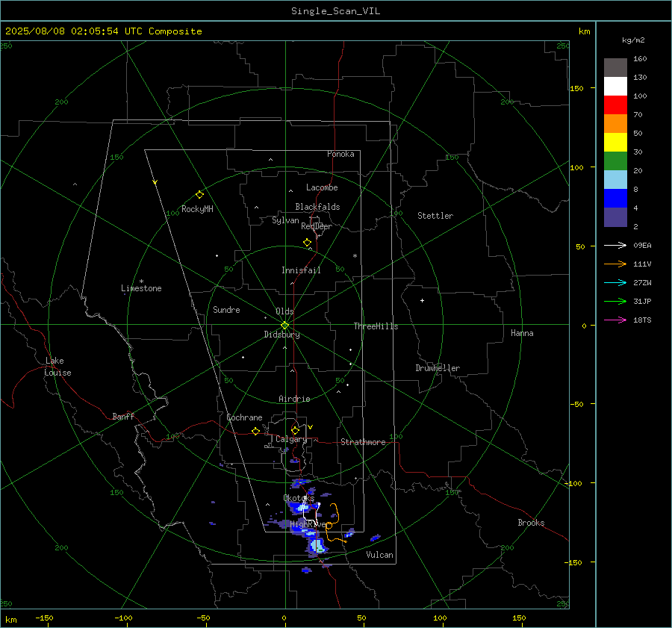Click the Didsbury town label
Viewport: 672px width, 628px height.
[281, 335]
